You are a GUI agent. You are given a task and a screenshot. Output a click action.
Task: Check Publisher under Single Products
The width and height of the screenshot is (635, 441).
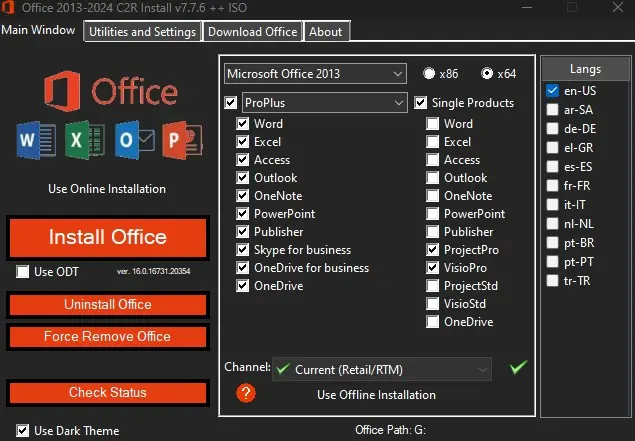pyautogui.click(x=433, y=232)
